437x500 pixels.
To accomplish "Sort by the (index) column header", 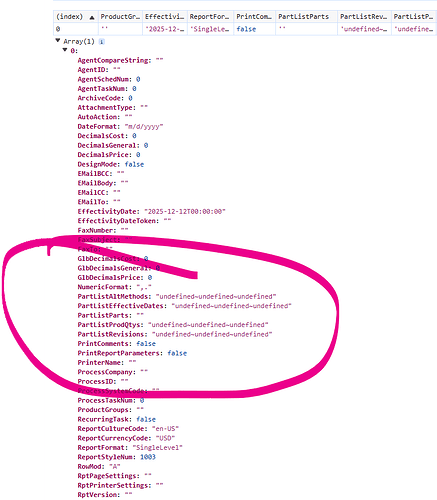I will [x=75, y=17].
